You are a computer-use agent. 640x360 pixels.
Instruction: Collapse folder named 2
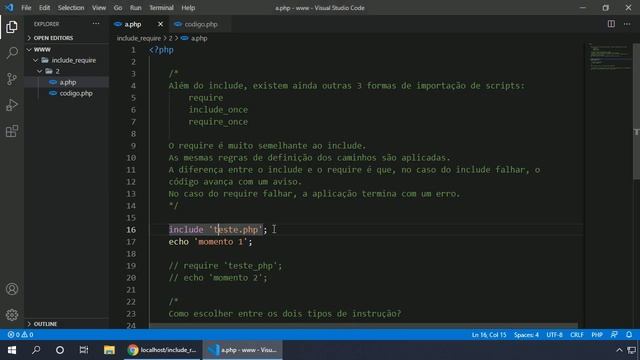click(x=67, y=71)
